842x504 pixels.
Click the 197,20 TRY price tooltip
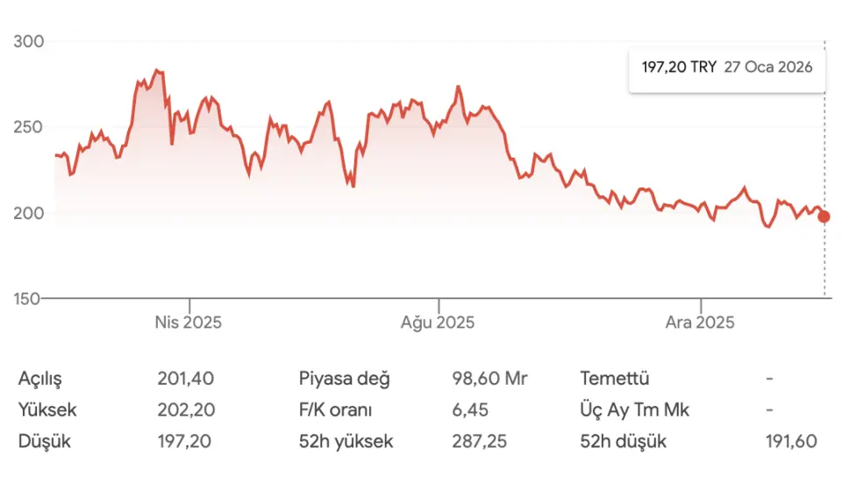click(727, 67)
